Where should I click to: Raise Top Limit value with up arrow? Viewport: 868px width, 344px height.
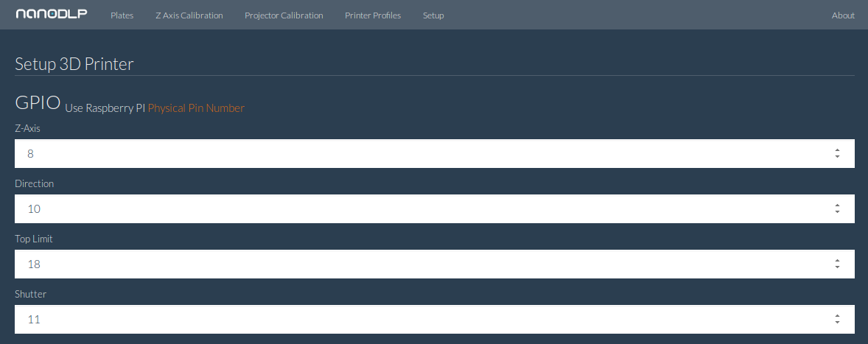pos(838,261)
